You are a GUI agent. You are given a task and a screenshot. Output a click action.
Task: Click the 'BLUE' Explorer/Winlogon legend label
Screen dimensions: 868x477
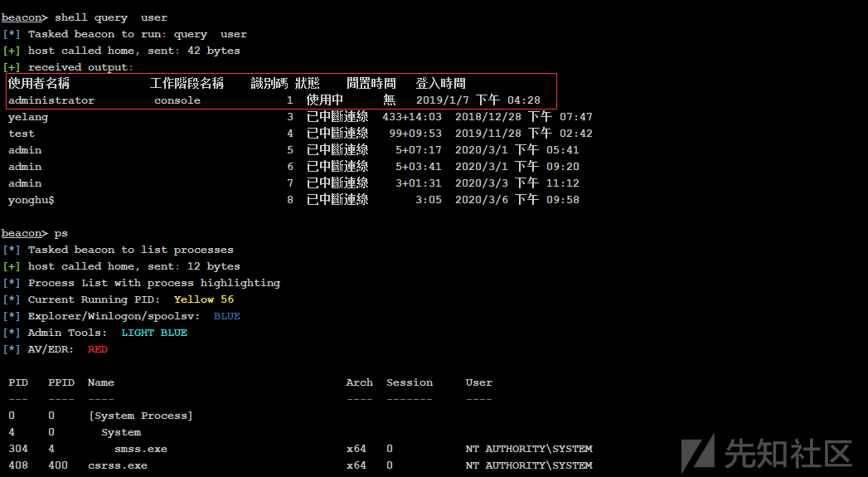(227, 316)
